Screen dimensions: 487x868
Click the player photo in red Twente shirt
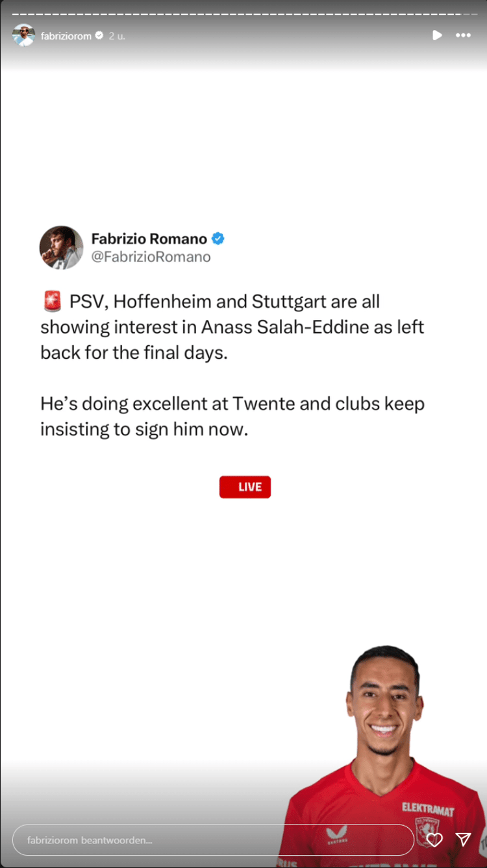point(383,756)
